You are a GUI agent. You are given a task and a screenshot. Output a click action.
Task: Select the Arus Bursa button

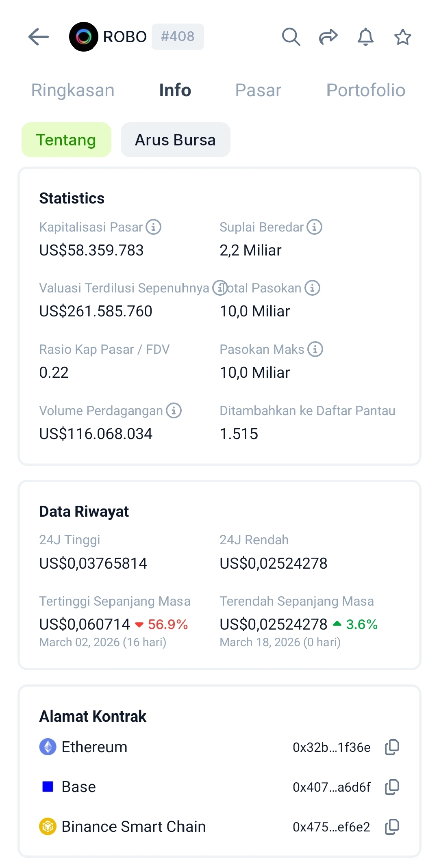(x=175, y=140)
